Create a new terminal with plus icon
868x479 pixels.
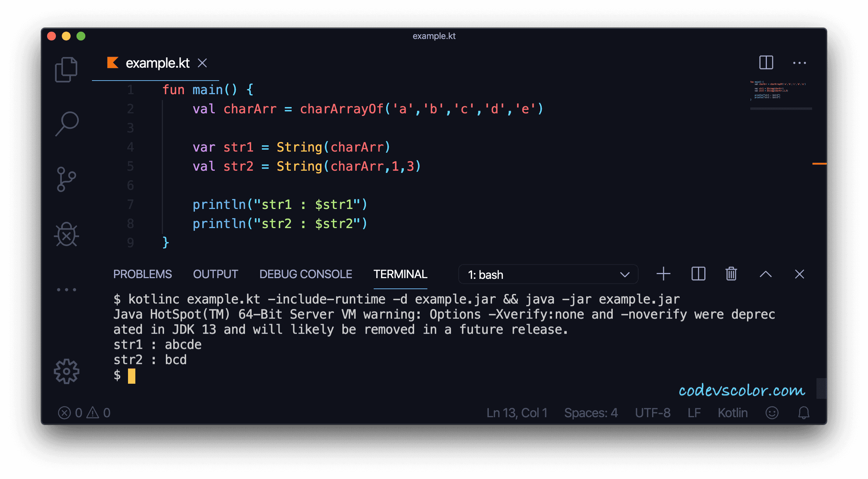click(664, 274)
